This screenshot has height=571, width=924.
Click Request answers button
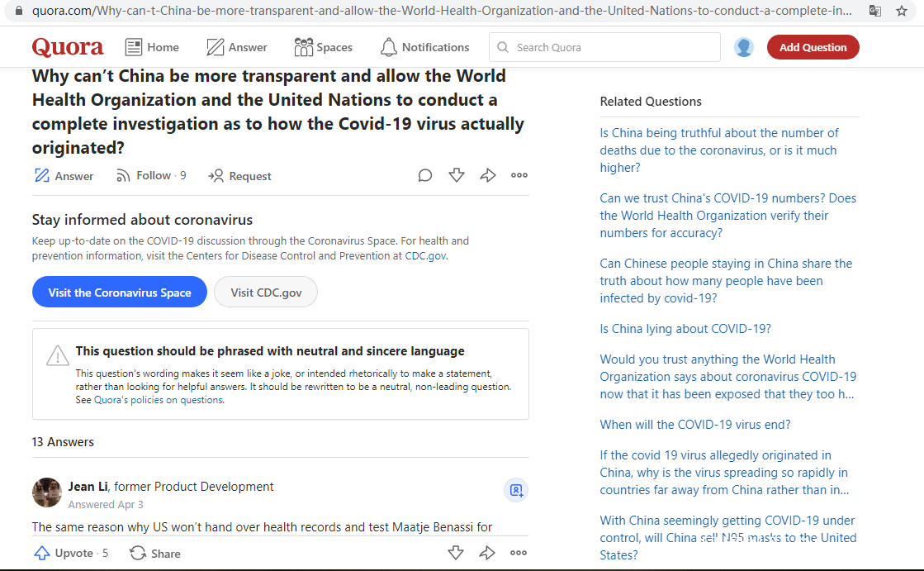(240, 176)
